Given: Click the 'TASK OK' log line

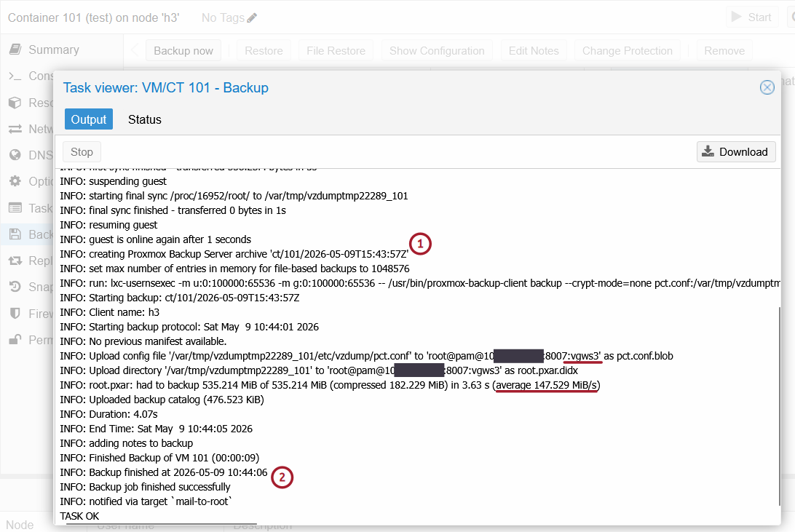Looking at the screenshot, I should coord(79,516).
